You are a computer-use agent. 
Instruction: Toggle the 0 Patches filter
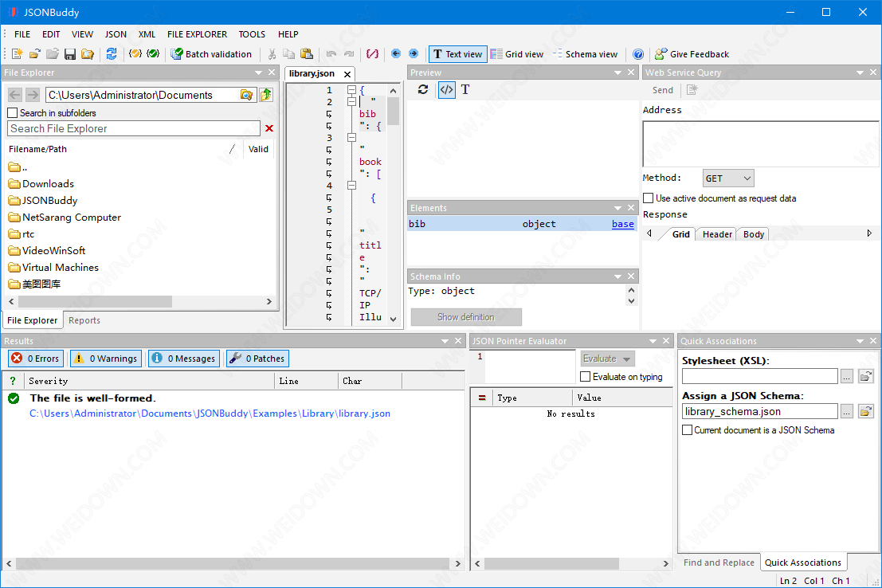pos(257,359)
